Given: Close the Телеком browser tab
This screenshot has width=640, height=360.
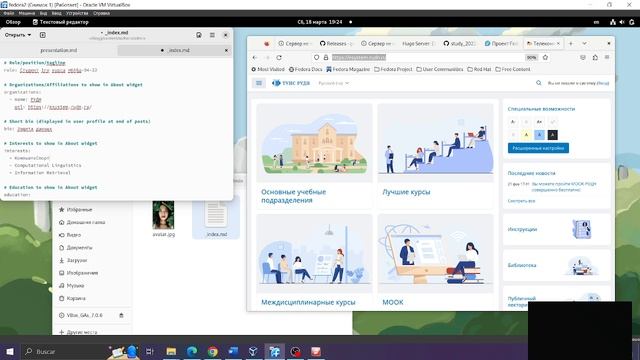Looking at the screenshot, I should [558, 43].
